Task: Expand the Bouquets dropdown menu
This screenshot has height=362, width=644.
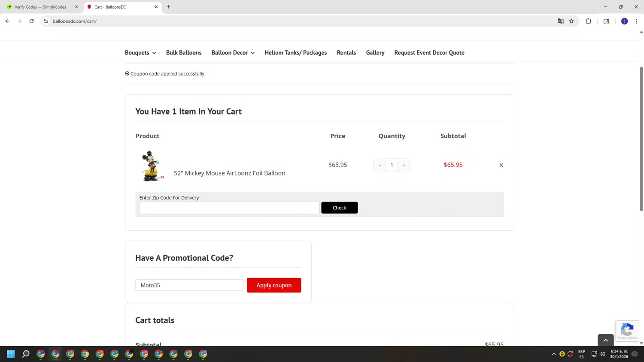Action: pos(140,53)
